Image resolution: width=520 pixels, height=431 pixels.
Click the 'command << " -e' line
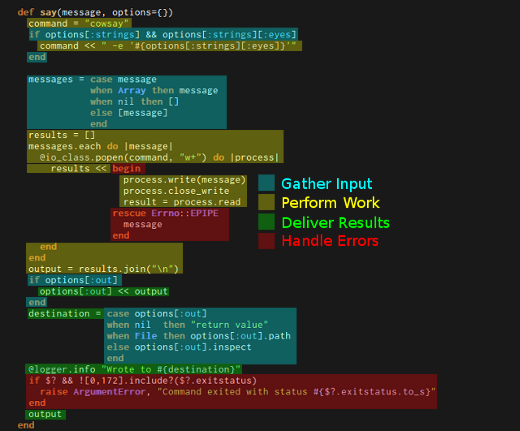[x=168, y=46]
